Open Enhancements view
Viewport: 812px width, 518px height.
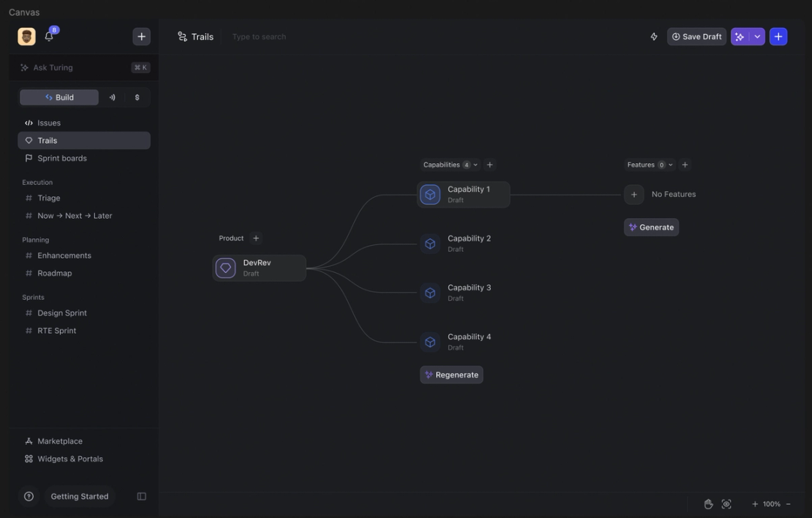(x=84, y=256)
